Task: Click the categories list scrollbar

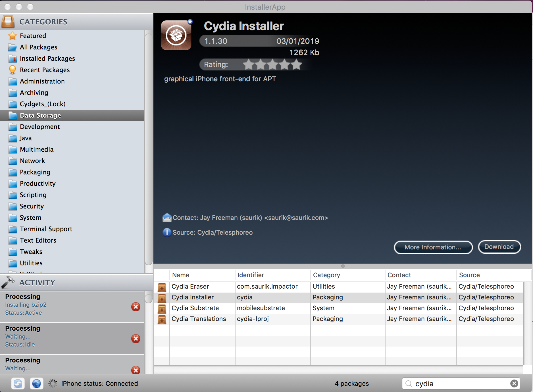Action: click(149, 149)
